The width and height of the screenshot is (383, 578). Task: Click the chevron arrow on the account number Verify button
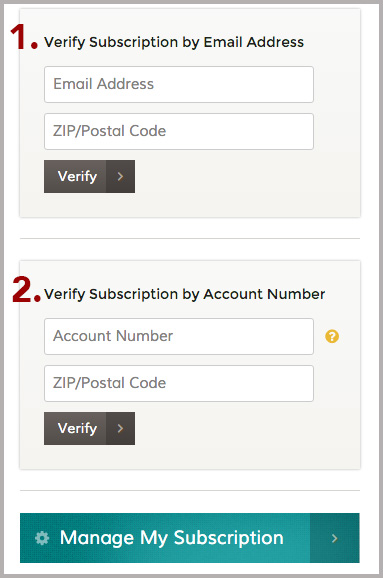120,428
